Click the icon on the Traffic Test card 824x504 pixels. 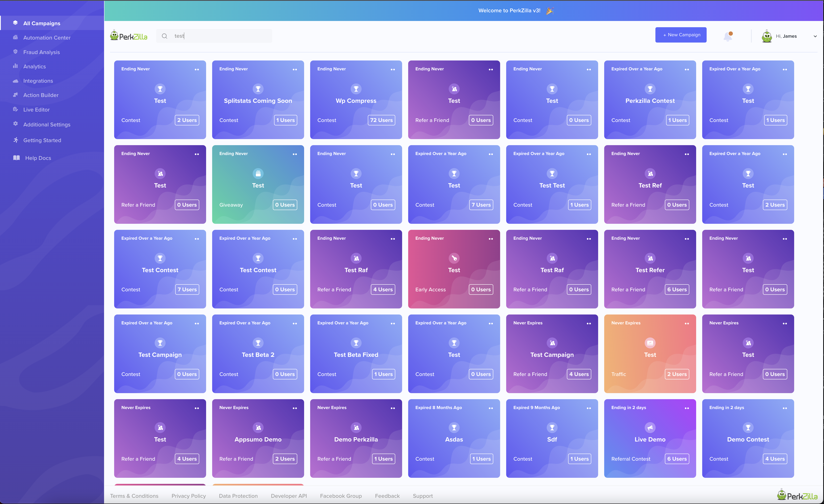pos(650,343)
